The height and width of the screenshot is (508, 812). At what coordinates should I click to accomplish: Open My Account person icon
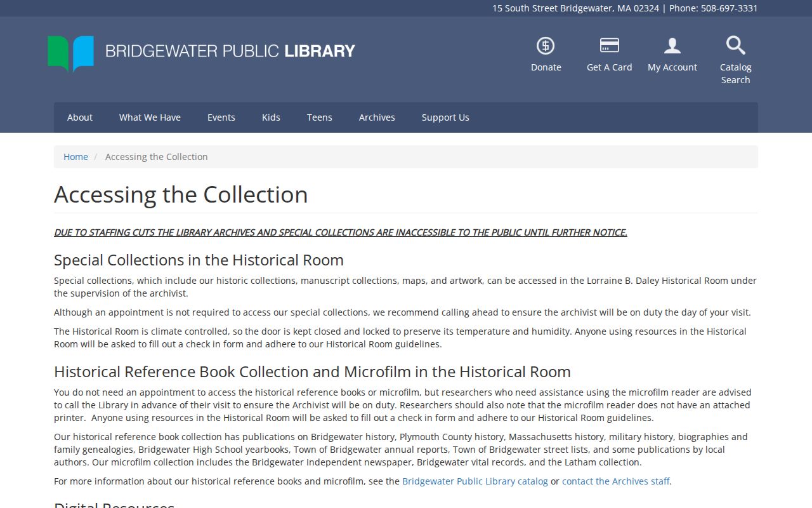point(672,46)
